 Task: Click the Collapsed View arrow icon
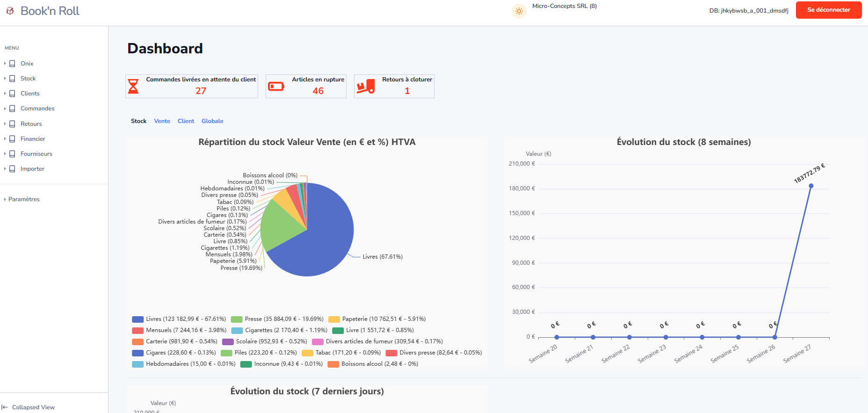tap(5, 407)
